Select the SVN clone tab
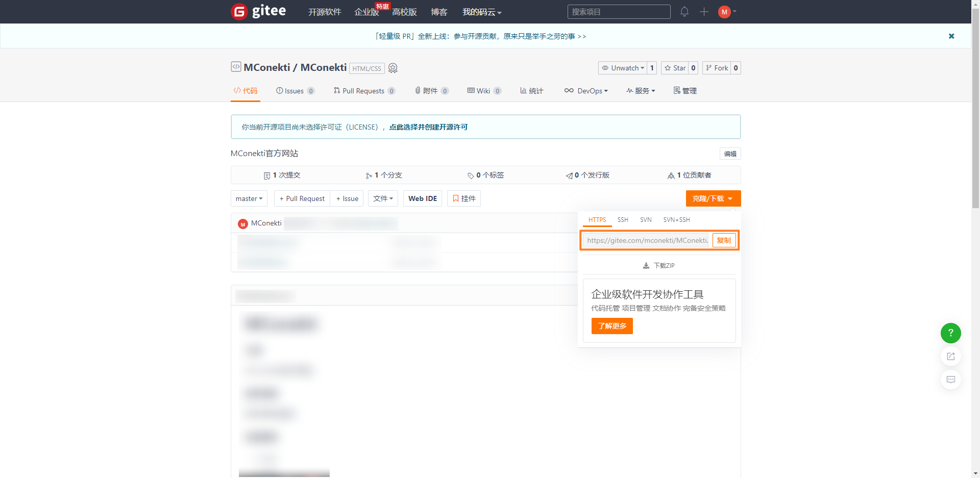980x478 pixels. 646,220
